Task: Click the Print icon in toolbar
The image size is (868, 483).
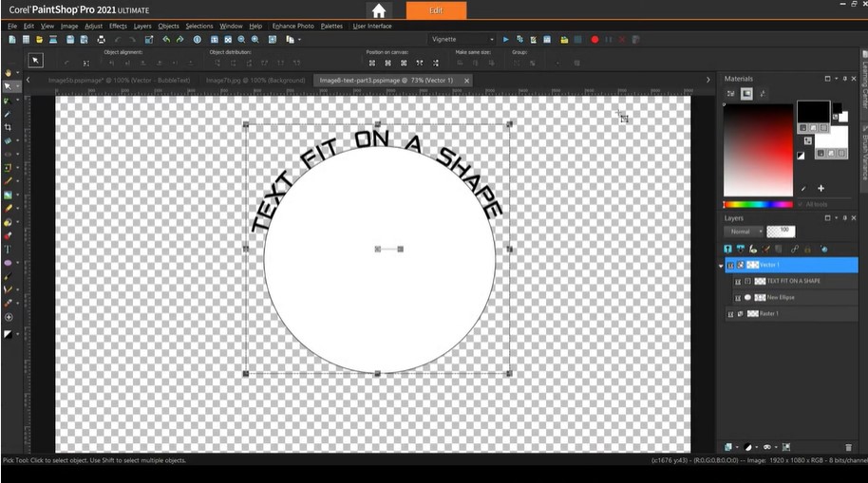Action: (102, 39)
